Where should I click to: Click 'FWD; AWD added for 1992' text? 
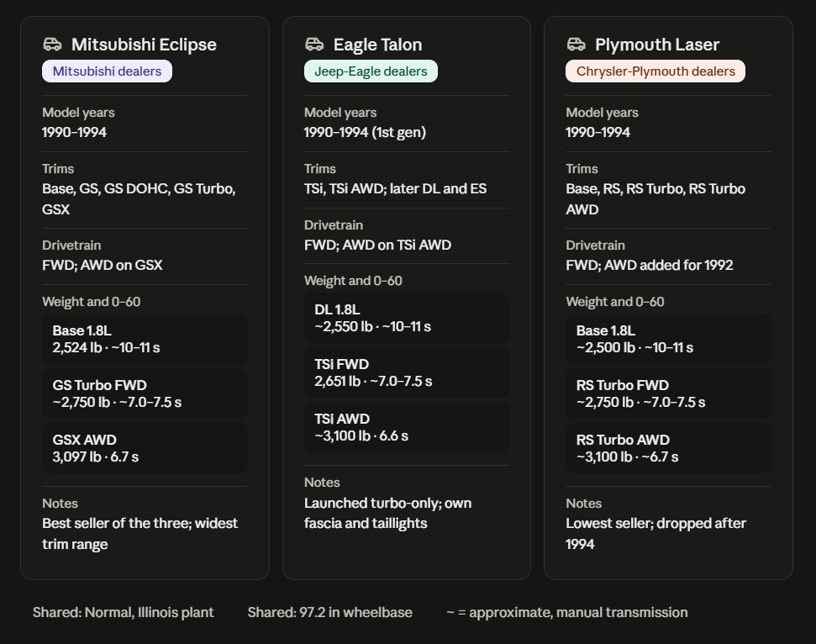tap(650, 265)
